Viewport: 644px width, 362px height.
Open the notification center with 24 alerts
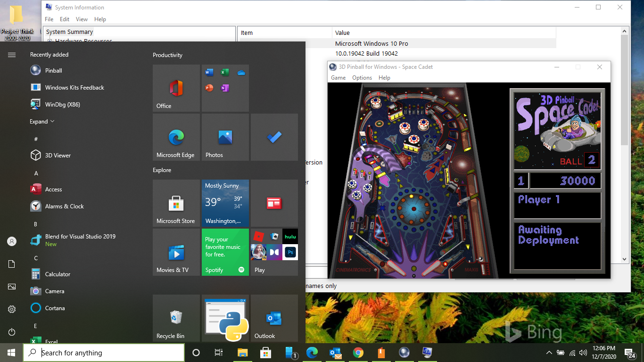coord(630,353)
